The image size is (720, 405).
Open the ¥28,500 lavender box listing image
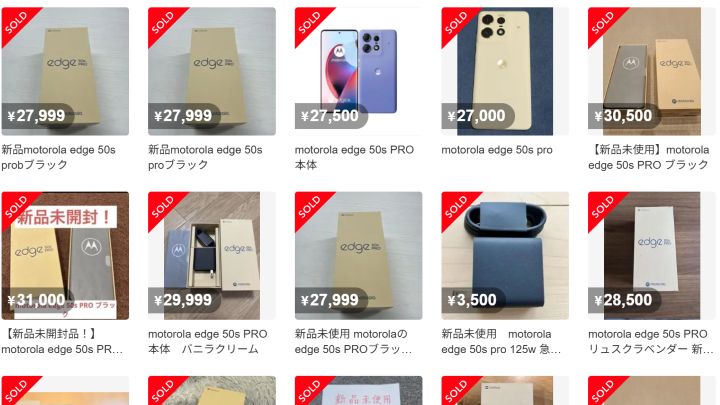[652, 255]
